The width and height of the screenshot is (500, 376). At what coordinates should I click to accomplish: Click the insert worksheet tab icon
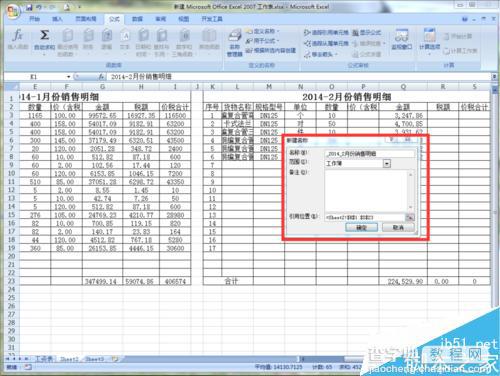click(115, 359)
